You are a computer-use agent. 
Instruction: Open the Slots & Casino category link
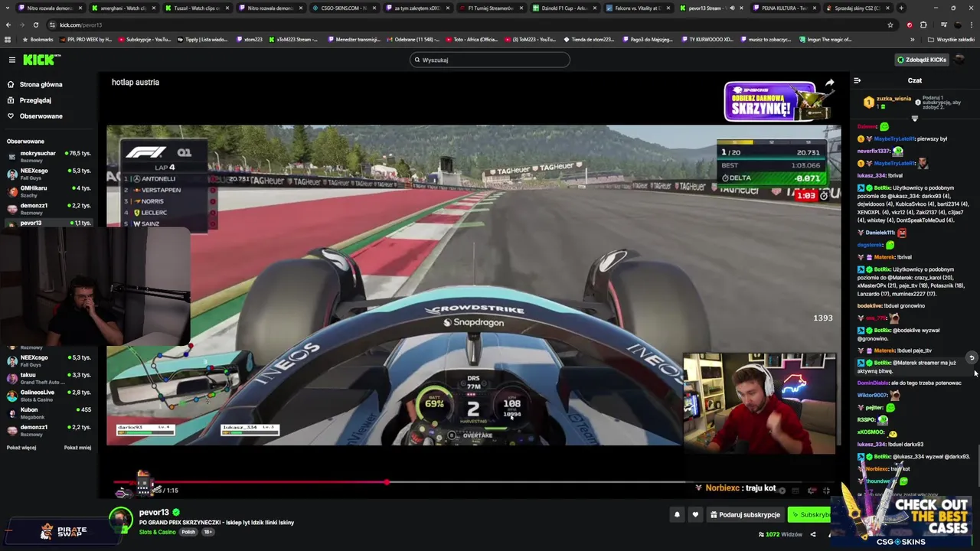[157, 532]
